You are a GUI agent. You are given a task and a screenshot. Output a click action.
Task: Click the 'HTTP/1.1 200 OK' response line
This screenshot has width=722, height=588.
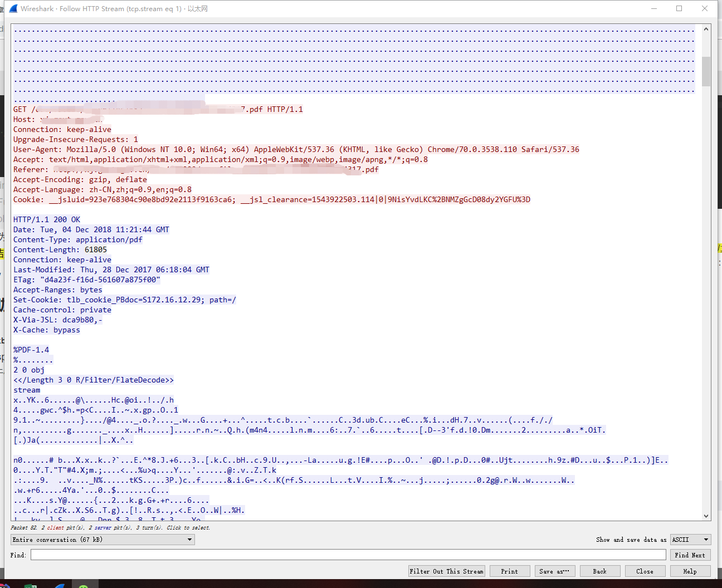(x=47, y=219)
